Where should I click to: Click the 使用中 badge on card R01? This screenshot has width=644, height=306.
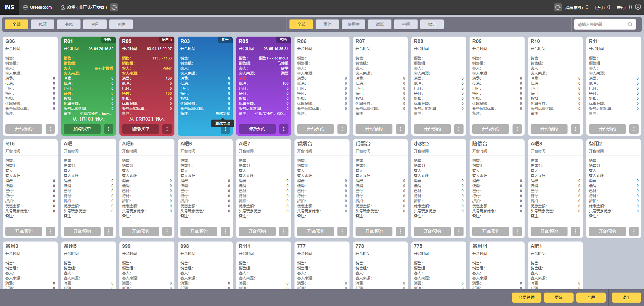pyautogui.click(x=108, y=40)
